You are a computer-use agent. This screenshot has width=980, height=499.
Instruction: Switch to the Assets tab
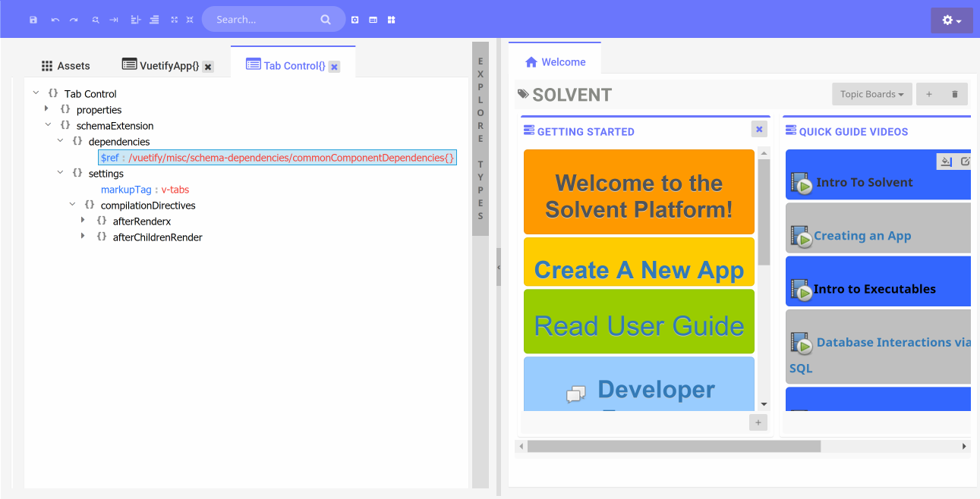point(66,66)
